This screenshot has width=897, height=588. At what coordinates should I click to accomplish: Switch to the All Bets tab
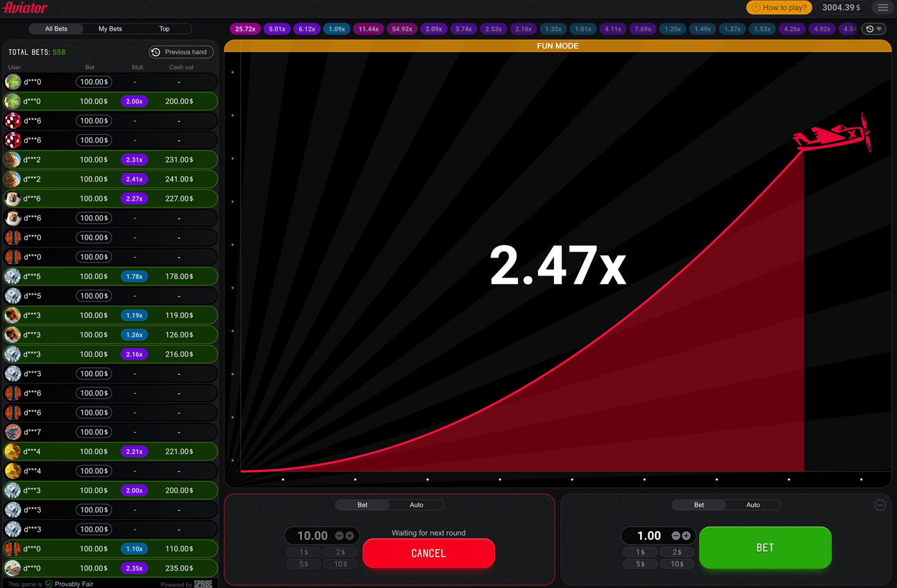click(56, 29)
